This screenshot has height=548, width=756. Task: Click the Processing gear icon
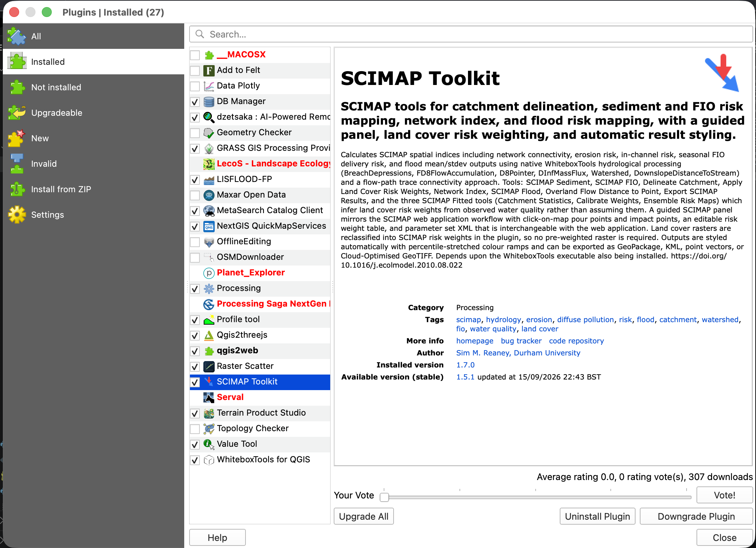coord(209,289)
